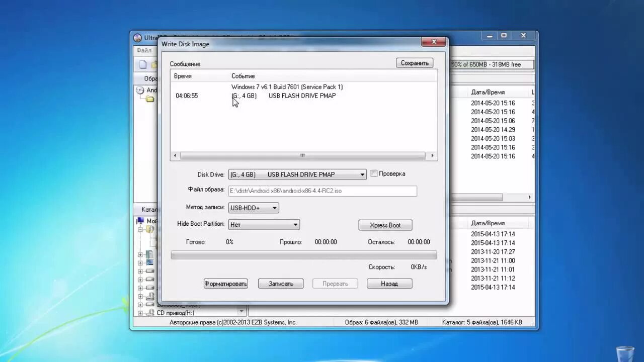Open the Recycle Bin on the desktop
Image resolution: width=644 pixels, height=362 pixels.
tap(625, 353)
